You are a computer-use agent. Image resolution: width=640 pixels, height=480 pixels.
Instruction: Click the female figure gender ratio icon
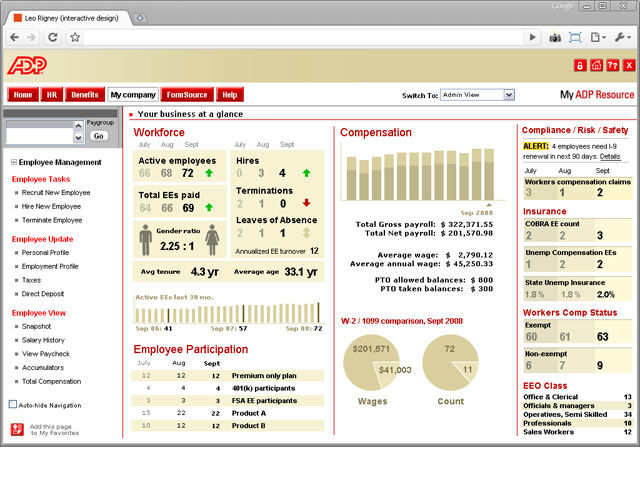212,240
